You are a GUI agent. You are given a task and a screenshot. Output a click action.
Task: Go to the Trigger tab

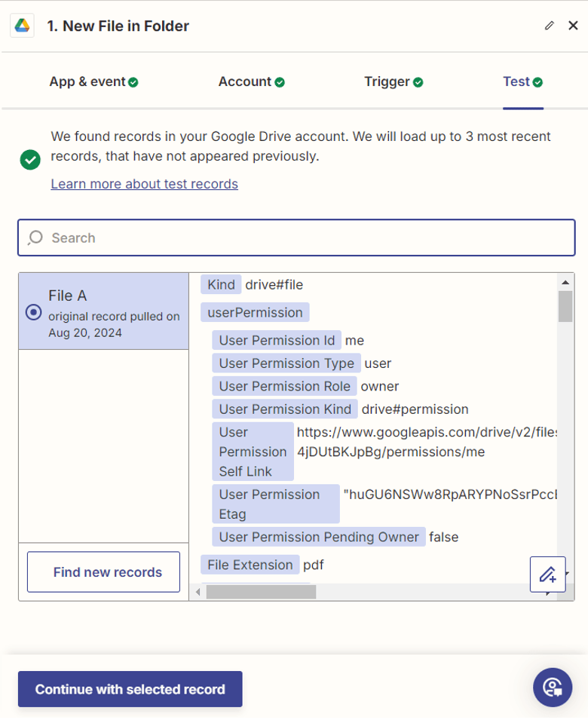393,81
